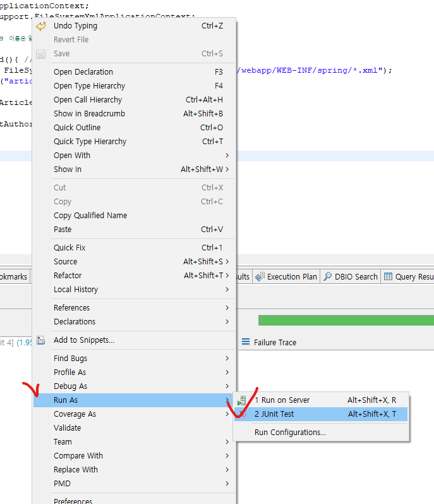Click the DBIO Search tab icon
The width and height of the screenshot is (434, 504).
click(328, 276)
